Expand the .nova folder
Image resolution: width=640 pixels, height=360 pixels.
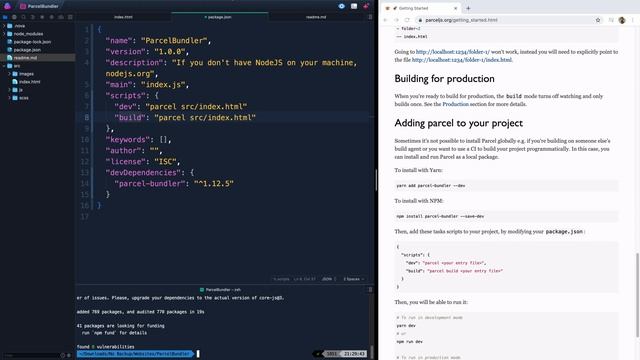pyautogui.click(x=4, y=26)
